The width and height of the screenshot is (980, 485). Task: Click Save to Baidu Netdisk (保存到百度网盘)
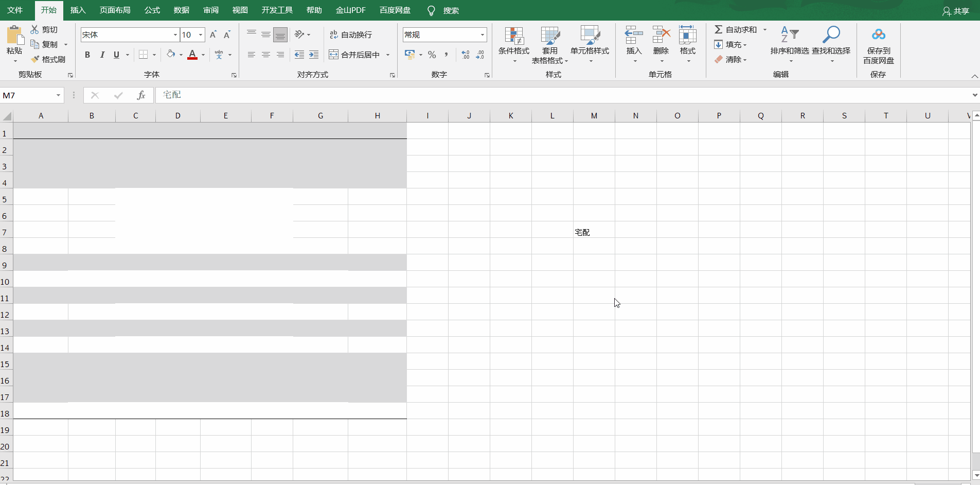[879, 45]
